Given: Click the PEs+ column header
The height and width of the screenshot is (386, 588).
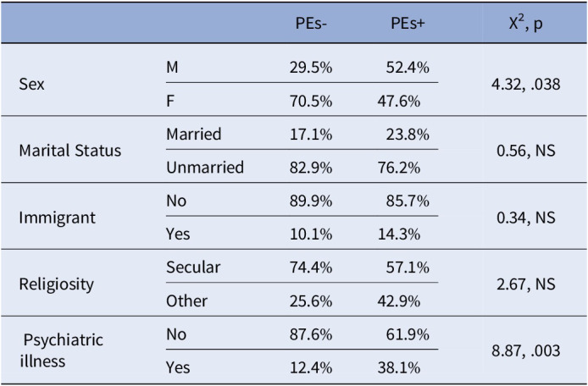Looking at the screenshot, I should point(408,24).
